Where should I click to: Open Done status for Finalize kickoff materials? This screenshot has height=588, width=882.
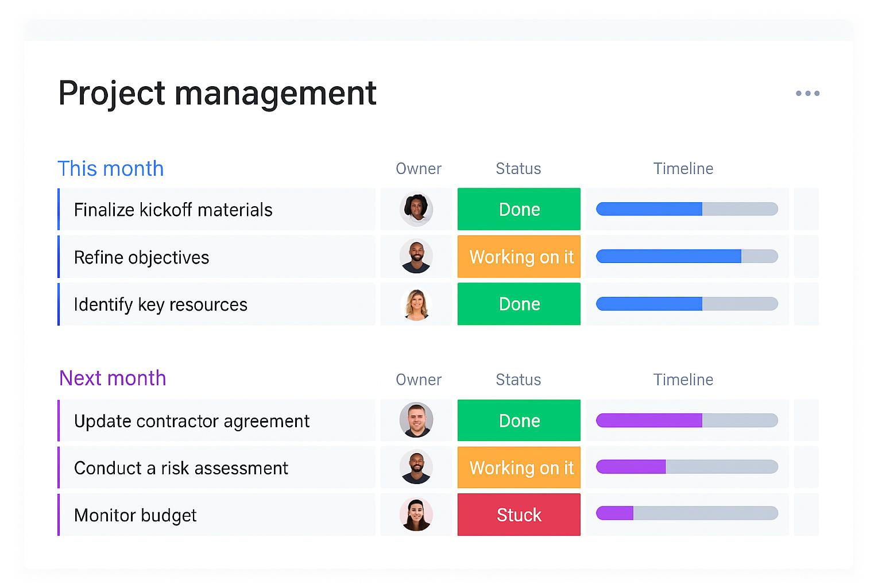(x=519, y=209)
